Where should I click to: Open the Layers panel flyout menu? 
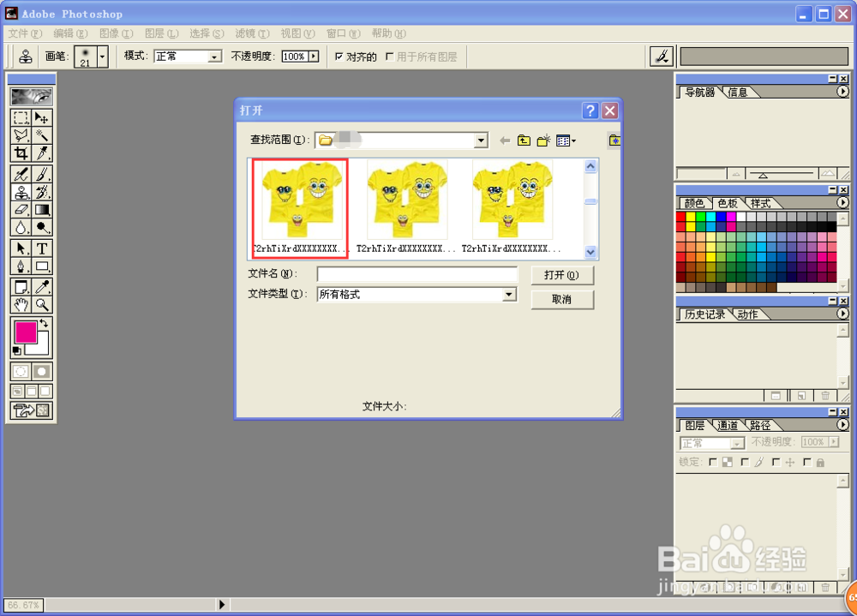point(842,425)
